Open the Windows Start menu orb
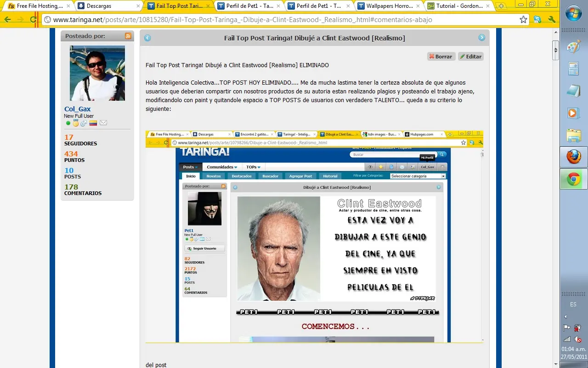 pos(574,14)
